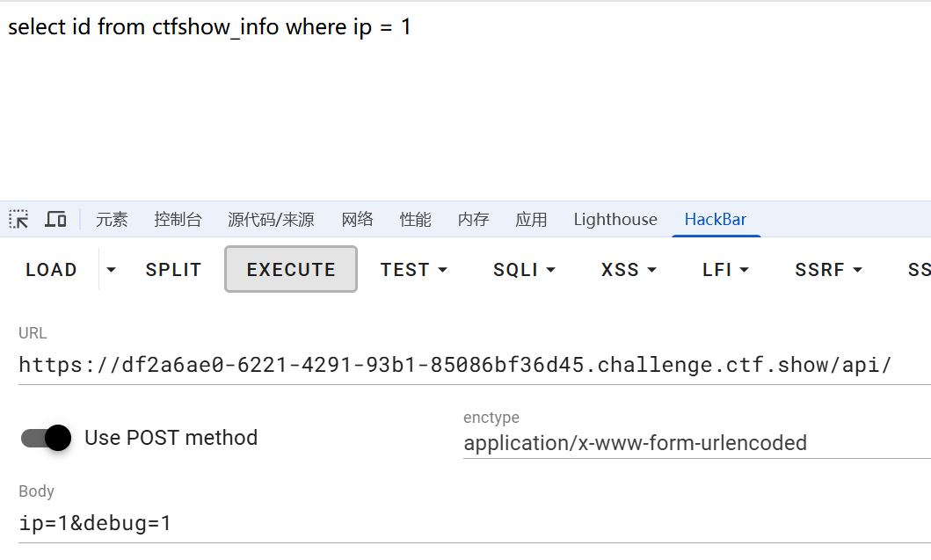Open the 网络 tab
Viewport: 931px width, 560px height.
coord(357,220)
